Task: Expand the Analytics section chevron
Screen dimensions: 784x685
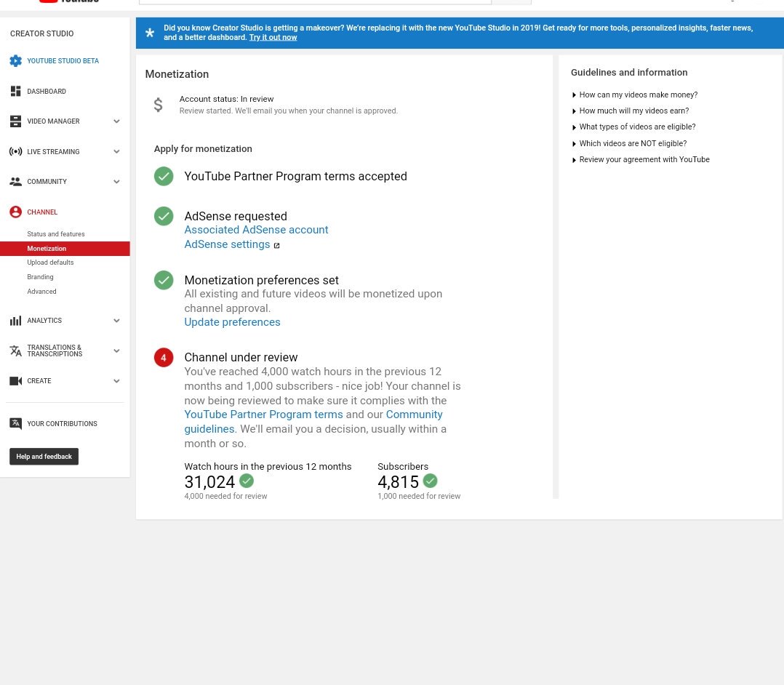Action: (116, 321)
